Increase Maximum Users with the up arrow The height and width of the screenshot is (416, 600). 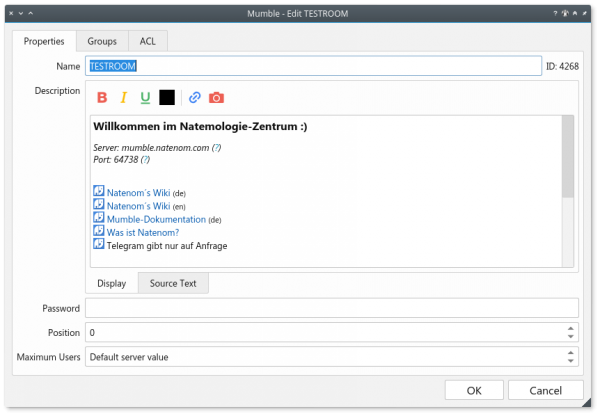(571, 352)
